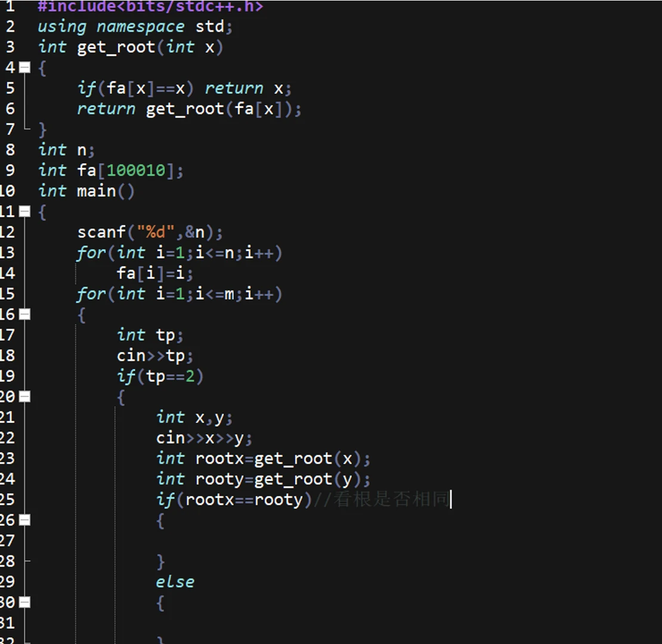The height and width of the screenshot is (644, 662).
Task: Click the else keyword on line 29
Action: (175, 581)
